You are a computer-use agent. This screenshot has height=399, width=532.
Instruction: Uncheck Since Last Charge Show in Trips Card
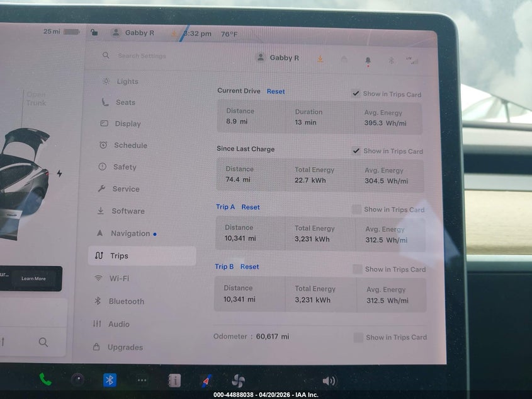356,151
